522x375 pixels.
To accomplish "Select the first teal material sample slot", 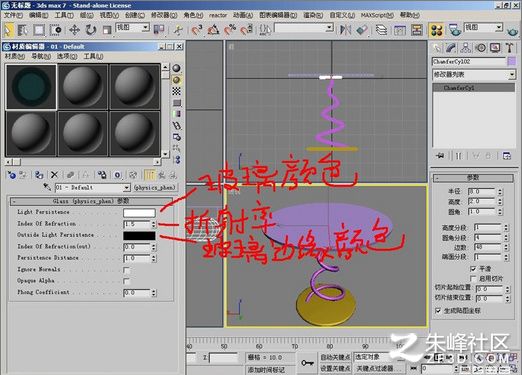I will click(31, 87).
